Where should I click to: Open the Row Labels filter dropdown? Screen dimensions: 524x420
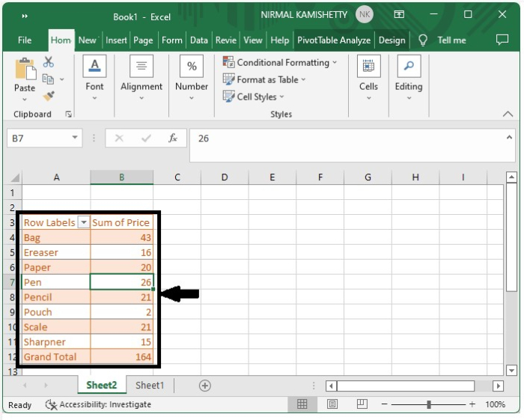pyautogui.click(x=84, y=222)
